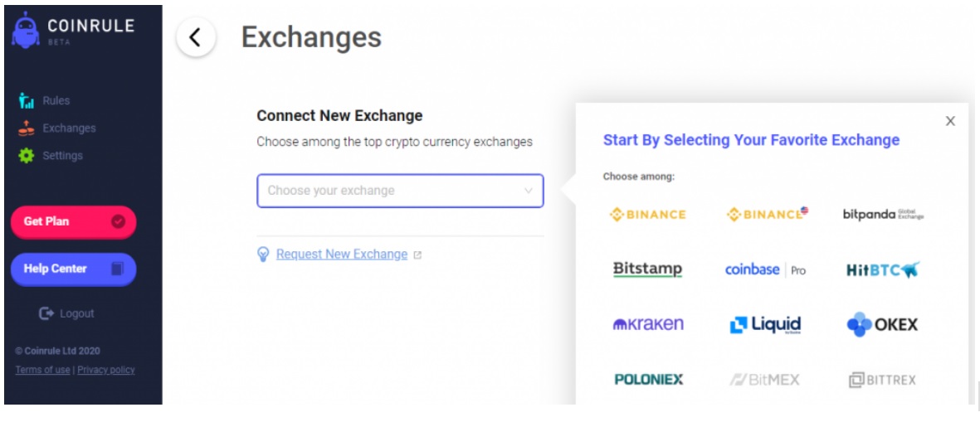Screen dimensions: 980x422
Task: Select the Poloniex exchange logo
Action: (x=648, y=380)
